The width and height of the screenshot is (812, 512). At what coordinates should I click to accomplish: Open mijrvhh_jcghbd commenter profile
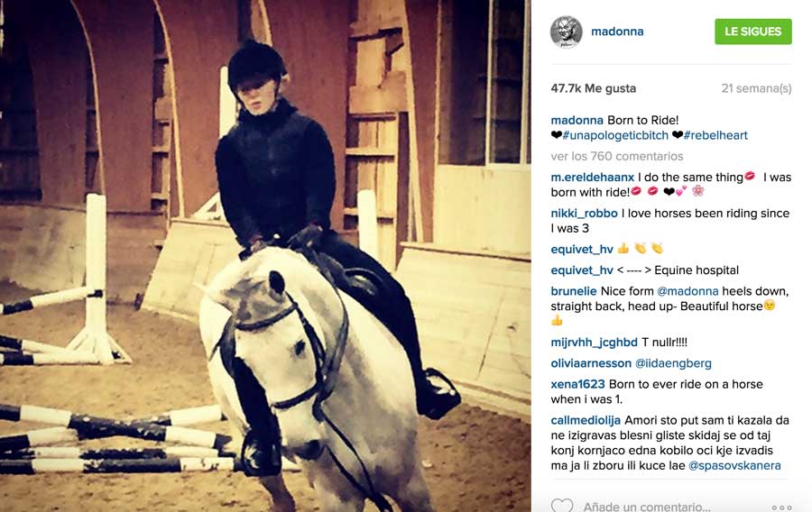point(594,343)
